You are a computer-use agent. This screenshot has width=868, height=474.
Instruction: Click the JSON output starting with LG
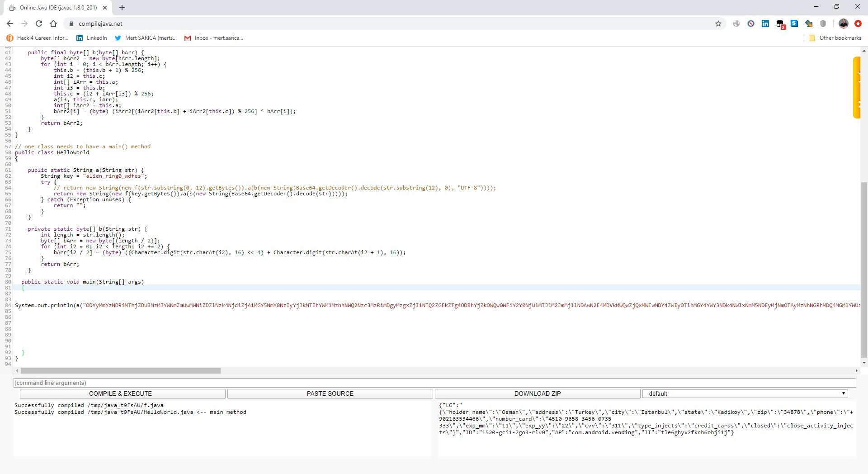(x=646, y=419)
